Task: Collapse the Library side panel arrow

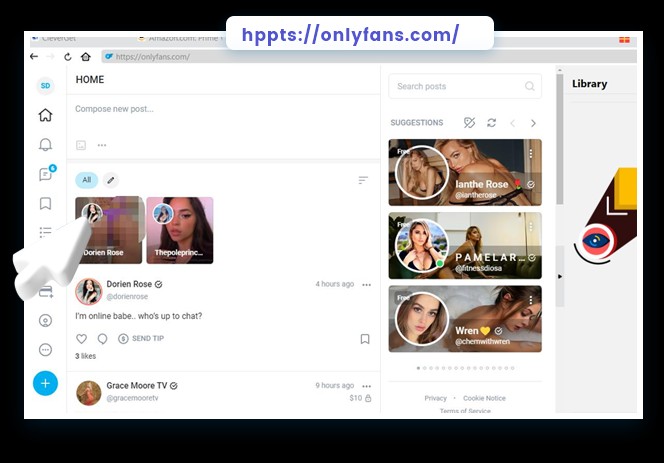Action: 560,276
